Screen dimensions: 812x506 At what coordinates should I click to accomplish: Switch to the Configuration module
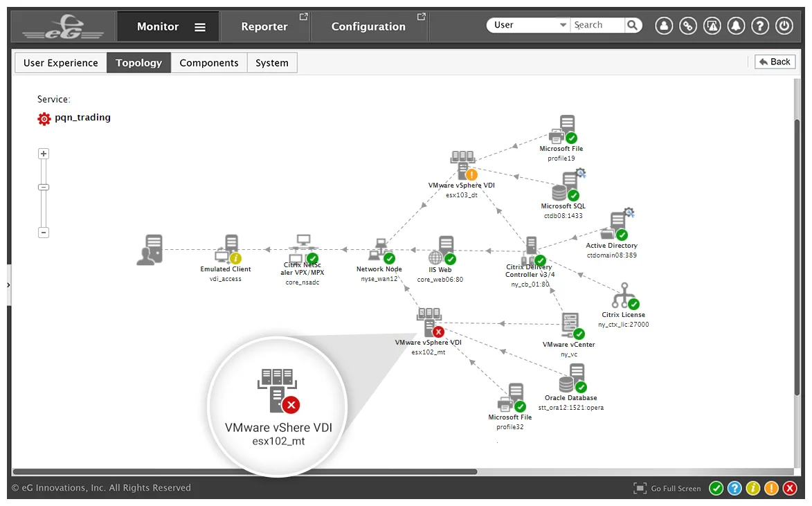click(x=368, y=27)
